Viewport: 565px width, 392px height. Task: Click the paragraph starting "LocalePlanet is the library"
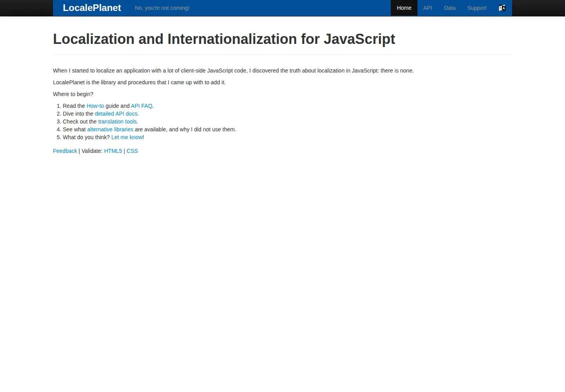click(x=139, y=82)
